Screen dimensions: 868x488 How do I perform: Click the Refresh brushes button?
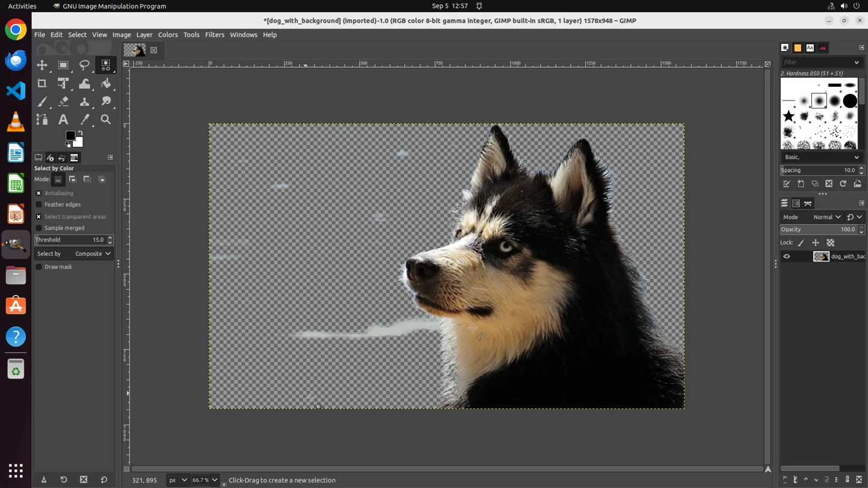pos(843,184)
